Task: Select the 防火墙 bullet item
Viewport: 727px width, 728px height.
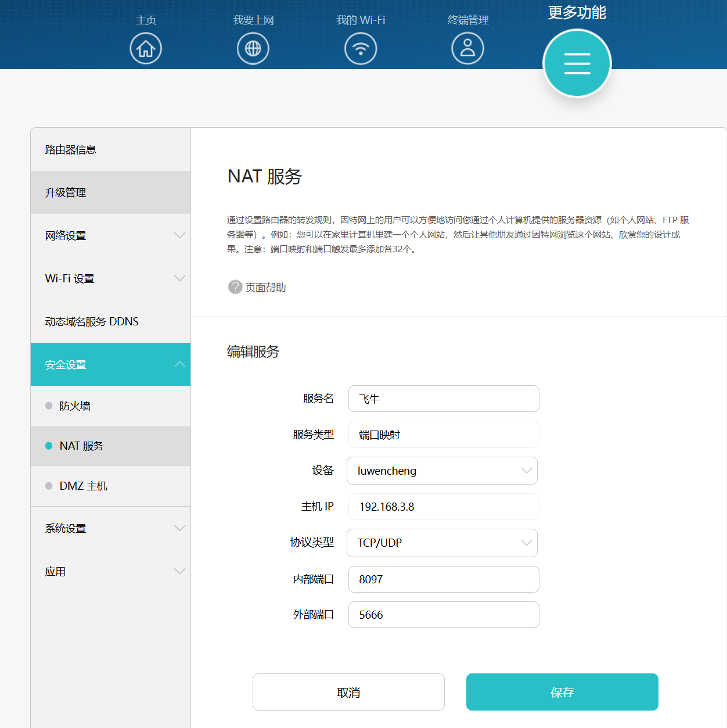Action: [110, 406]
